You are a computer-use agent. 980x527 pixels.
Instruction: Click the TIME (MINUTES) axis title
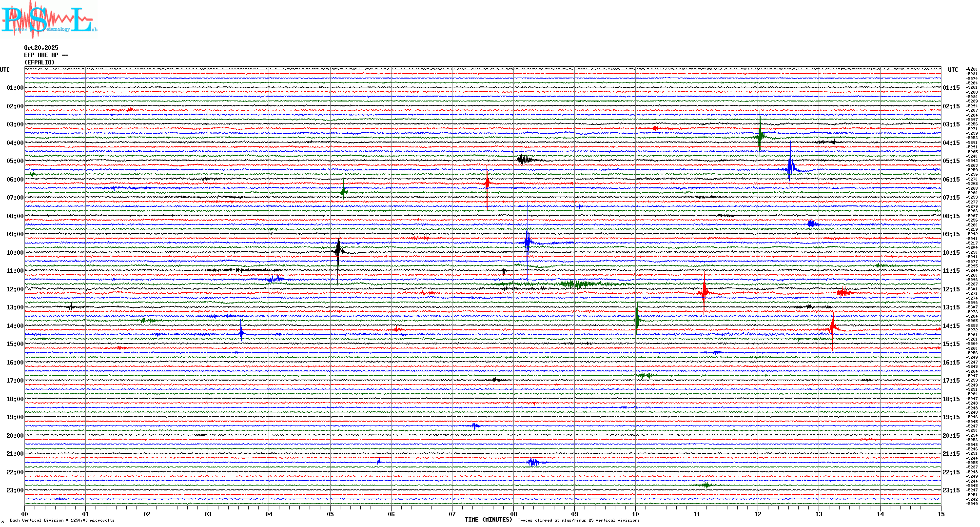[x=488, y=520]
